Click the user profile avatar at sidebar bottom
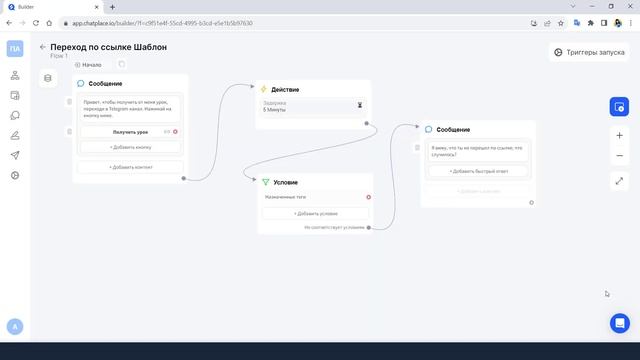 tap(15, 327)
